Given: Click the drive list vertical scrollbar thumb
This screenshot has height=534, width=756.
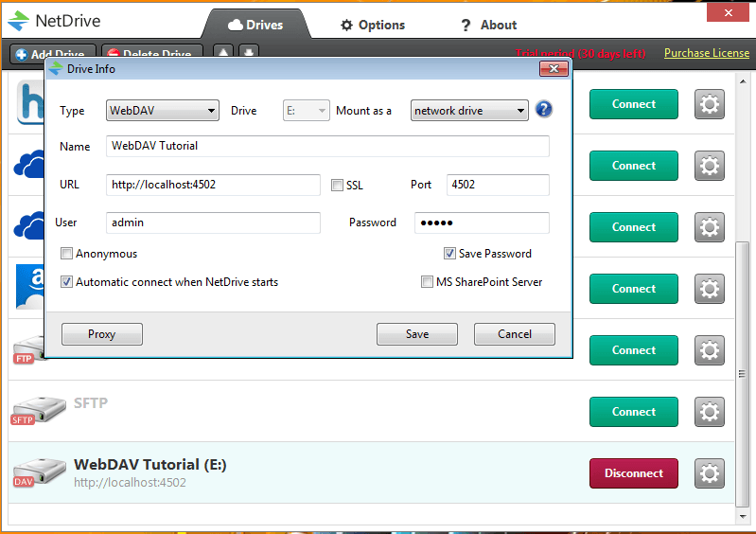Looking at the screenshot, I should (742, 374).
